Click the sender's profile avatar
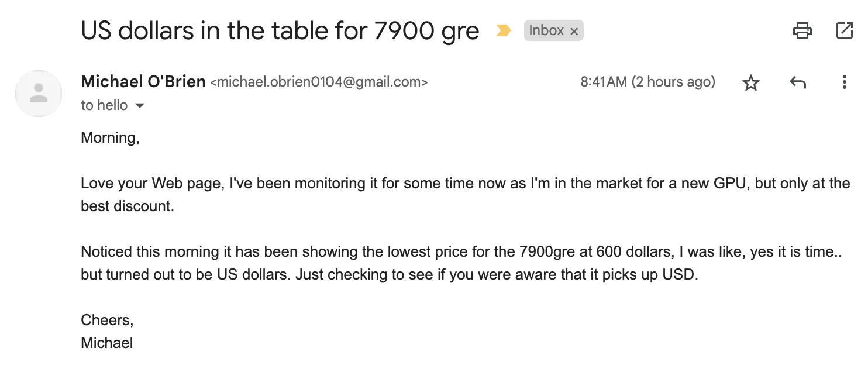 [38, 94]
